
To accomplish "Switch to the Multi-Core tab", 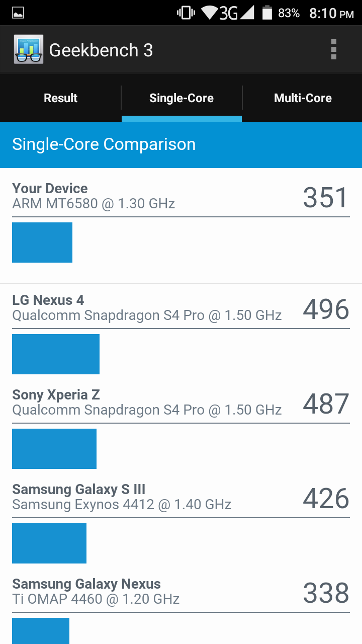I will pyautogui.click(x=303, y=98).
